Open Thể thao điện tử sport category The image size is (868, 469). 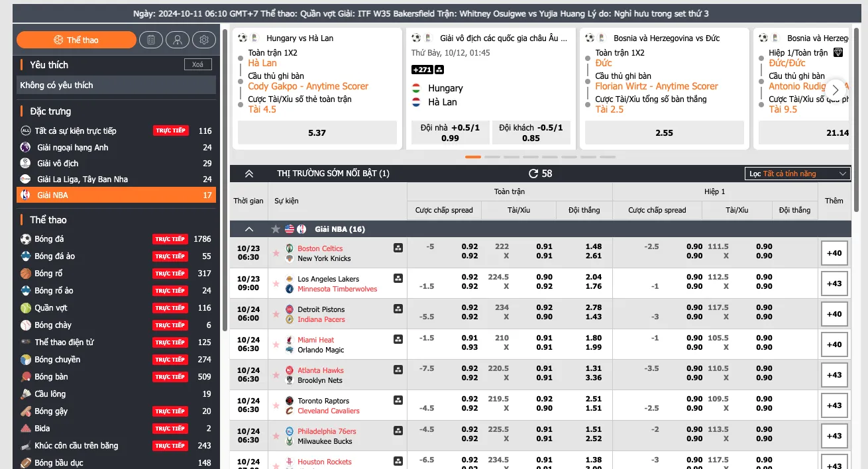[x=116, y=342]
